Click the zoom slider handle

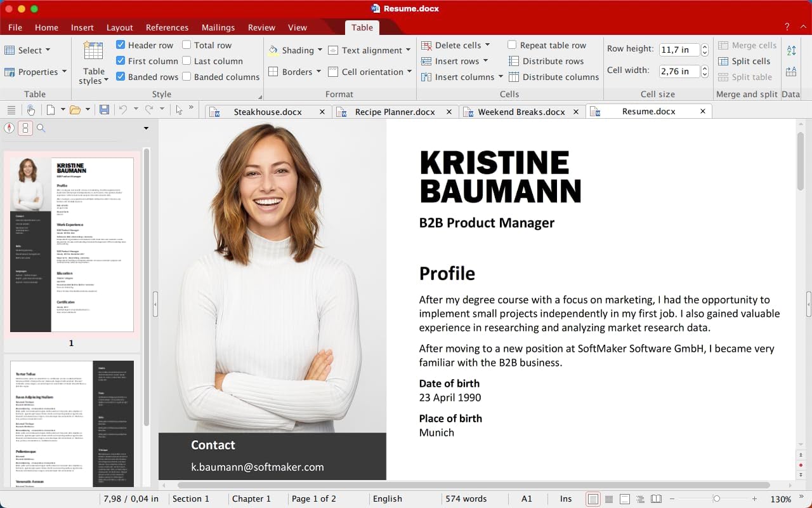[716, 499]
